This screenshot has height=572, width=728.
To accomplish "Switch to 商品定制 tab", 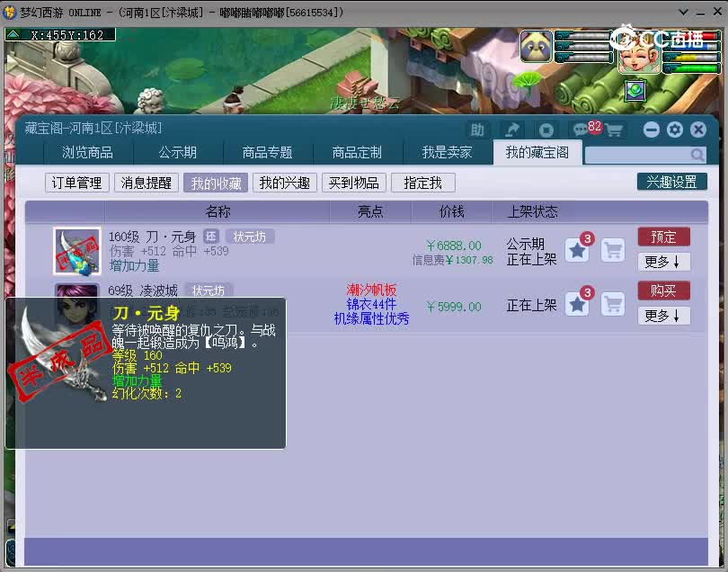I will [357, 152].
